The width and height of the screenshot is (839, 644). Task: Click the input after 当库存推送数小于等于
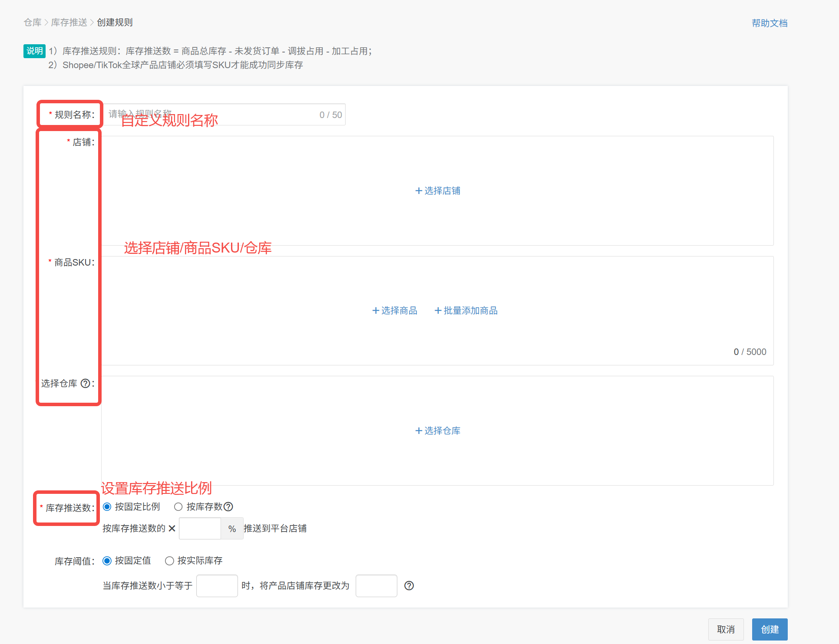[x=217, y=585]
